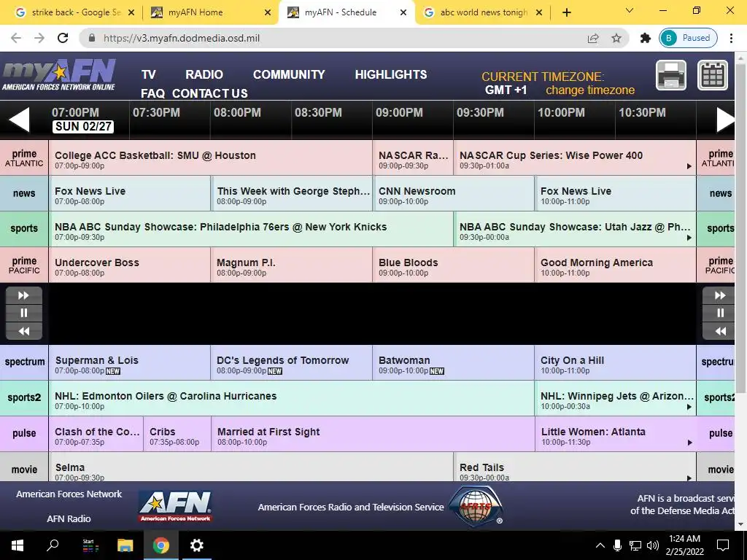
Task: Open the COMMUNITY menu
Action: pyautogui.click(x=289, y=75)
